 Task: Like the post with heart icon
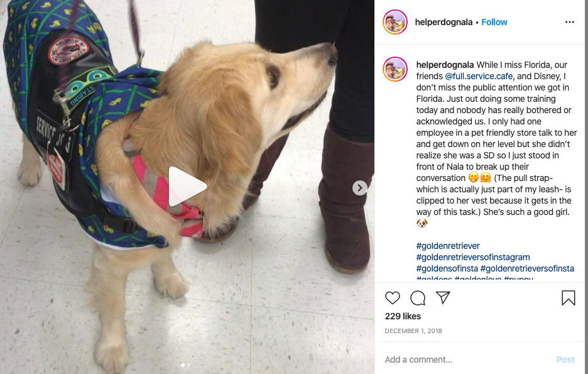coord(393,298)
